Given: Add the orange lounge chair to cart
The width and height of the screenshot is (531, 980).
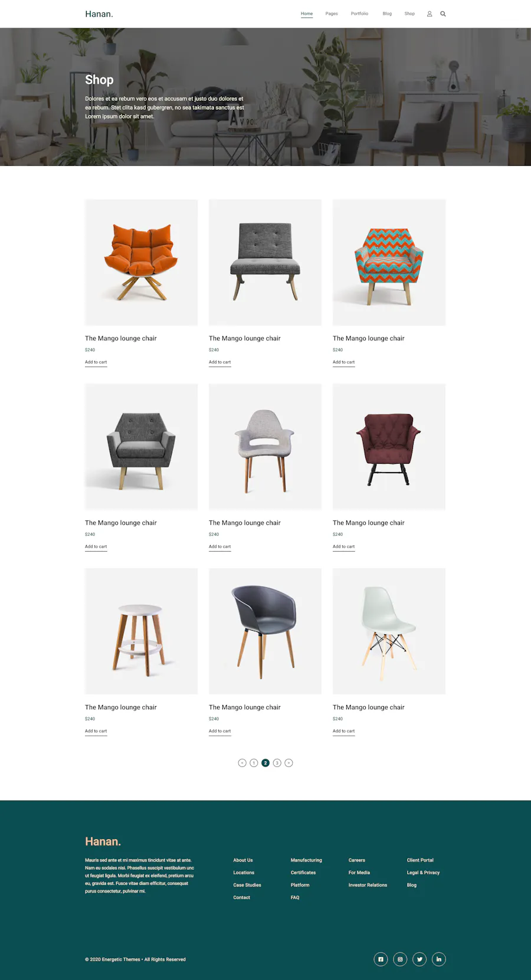Looking at the screenshot, I should tap(96, 362).
